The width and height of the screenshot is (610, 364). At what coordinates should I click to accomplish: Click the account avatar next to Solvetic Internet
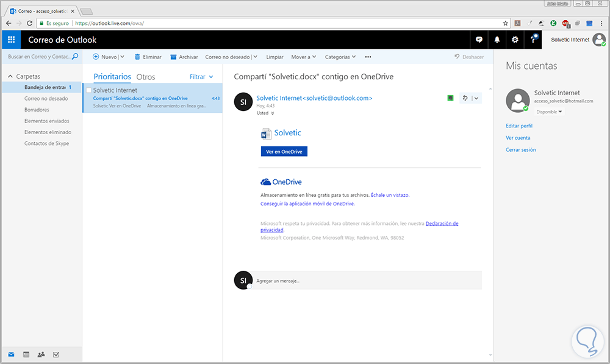pos(599,39)
